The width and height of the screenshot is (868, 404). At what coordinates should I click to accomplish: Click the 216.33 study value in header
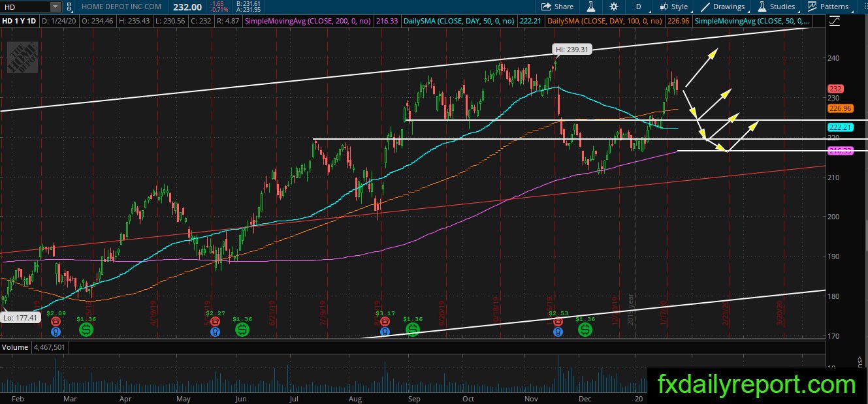[388, 22]
